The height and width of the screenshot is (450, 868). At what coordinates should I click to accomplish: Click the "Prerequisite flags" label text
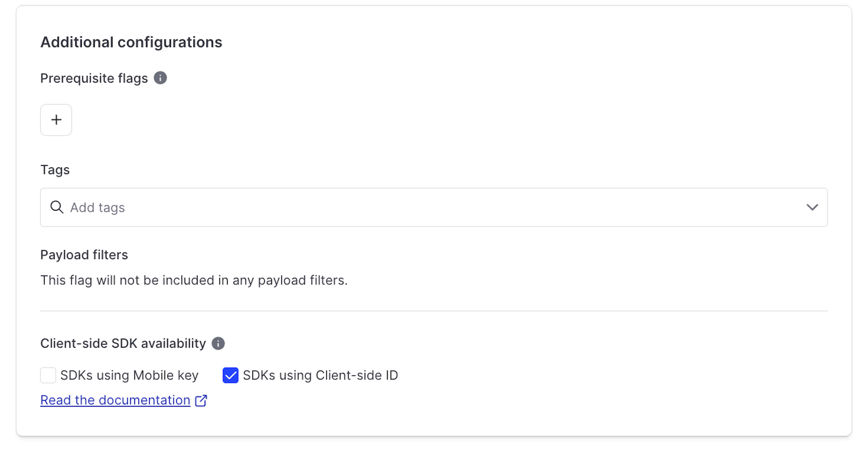(x=94, y=78)
